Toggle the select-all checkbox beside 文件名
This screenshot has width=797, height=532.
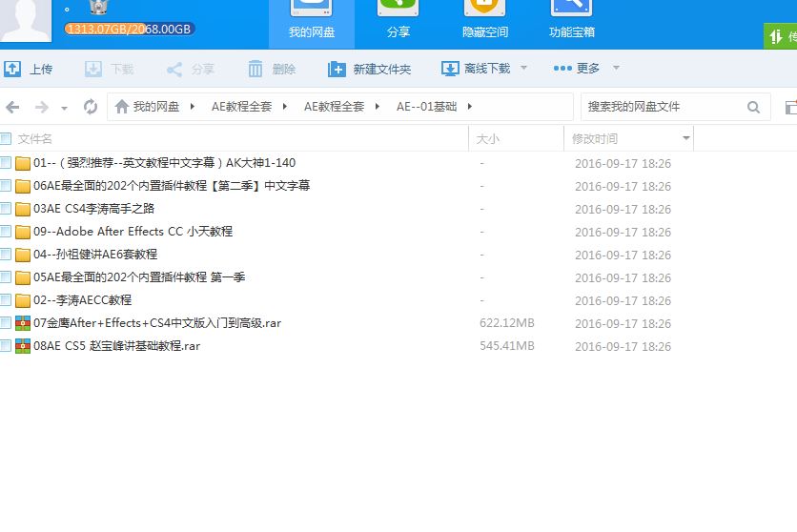(x=7, y=139)
